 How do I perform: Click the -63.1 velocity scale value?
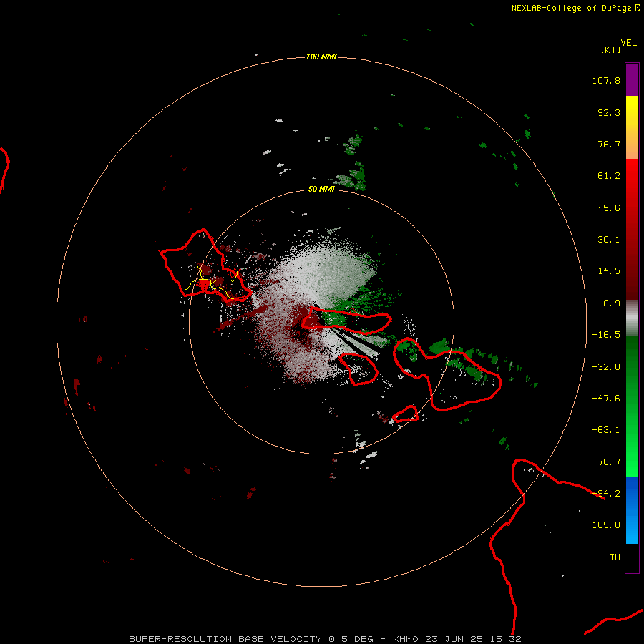coord(606,430)
